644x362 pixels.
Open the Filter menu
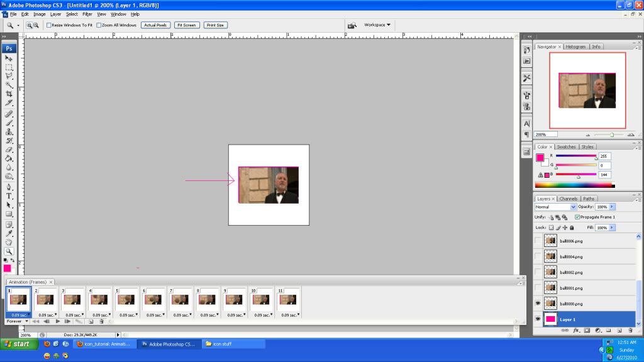tap(87, 14)
